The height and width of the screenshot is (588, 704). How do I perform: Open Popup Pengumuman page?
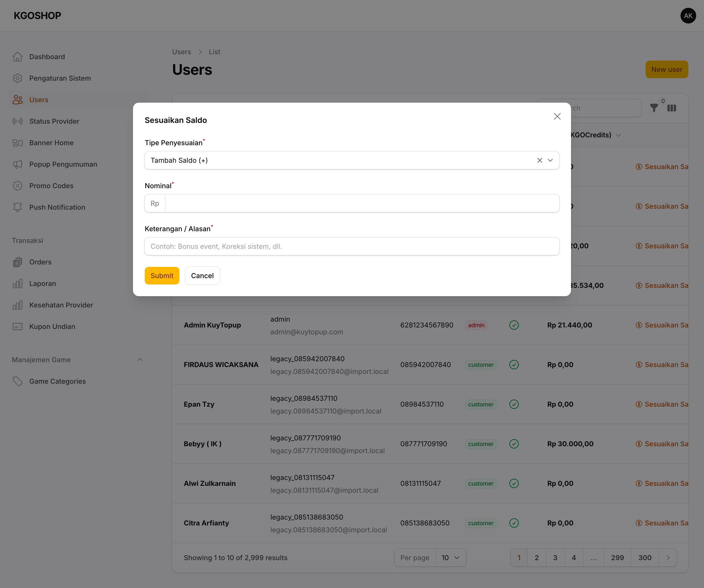[78, 164]
